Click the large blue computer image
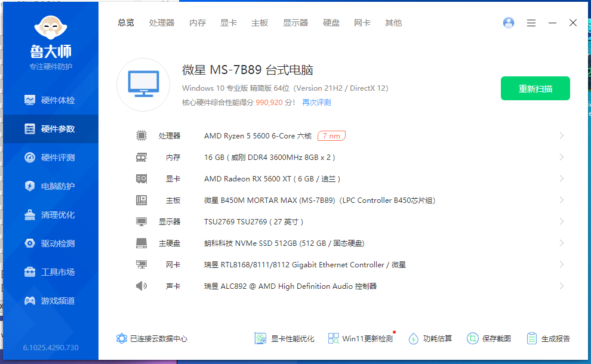Image resolution: width=591 pixels, height=364 pixels. [143, 84]
